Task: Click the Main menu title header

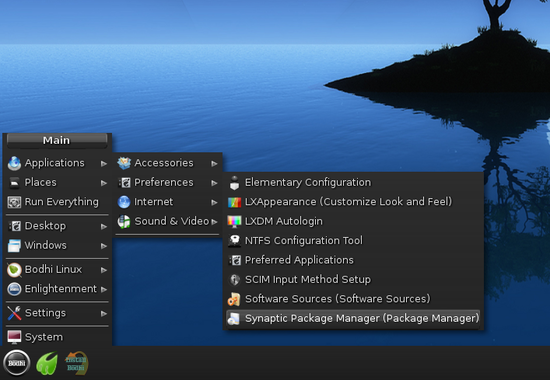Action: click(57, 141)
